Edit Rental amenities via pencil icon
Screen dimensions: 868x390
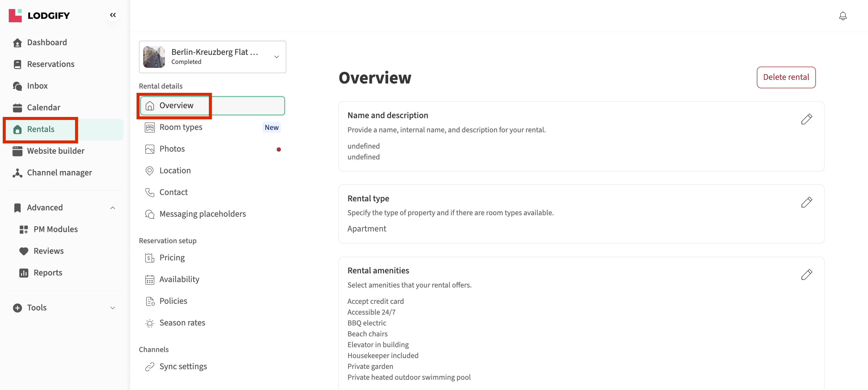point(806,274)
